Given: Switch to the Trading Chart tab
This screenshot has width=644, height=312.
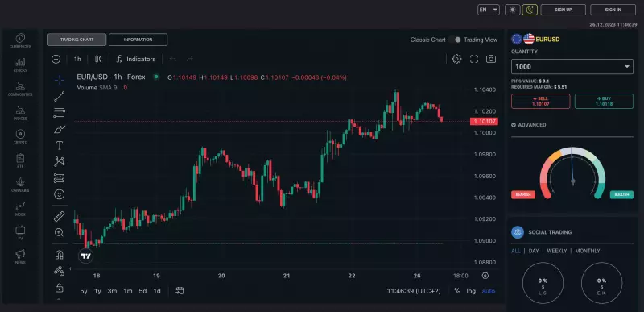Looking at the screenshot, I should click(x=76, y=40).
